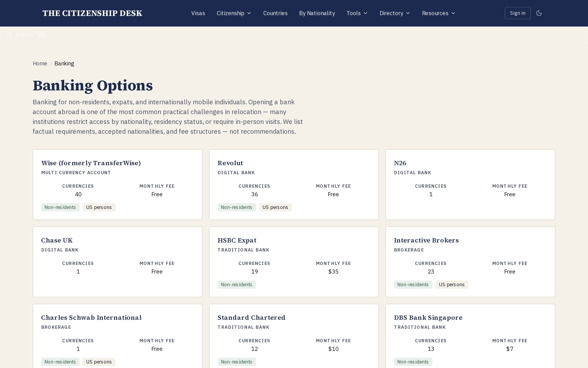Screen dimensions: 588x368
Task: Click the $10 monthly fee on Standard Chartered
Action: (333, 349)
